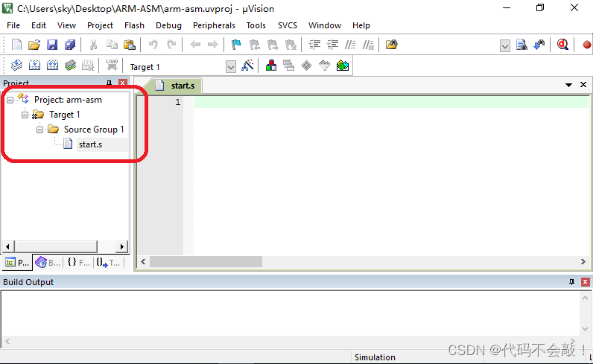Image resolution: width=596 pixels, height=364 pixels.
Task: Open the File menu
Action: point(13,25)
